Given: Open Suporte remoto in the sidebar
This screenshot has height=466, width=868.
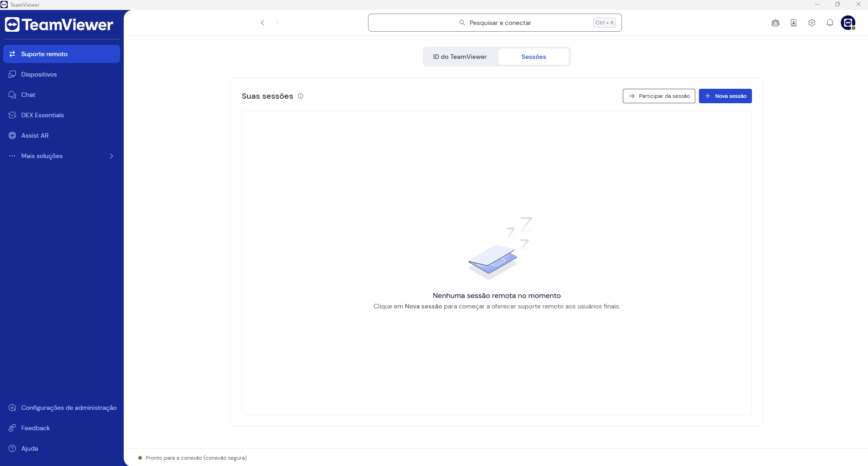Looking at the screenshot, I should point(62,54).
